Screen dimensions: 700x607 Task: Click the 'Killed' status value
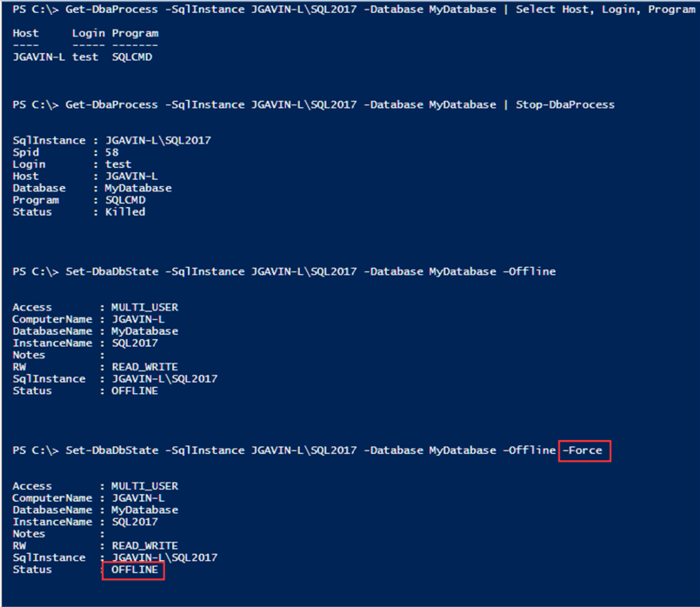tap(125, 212)
